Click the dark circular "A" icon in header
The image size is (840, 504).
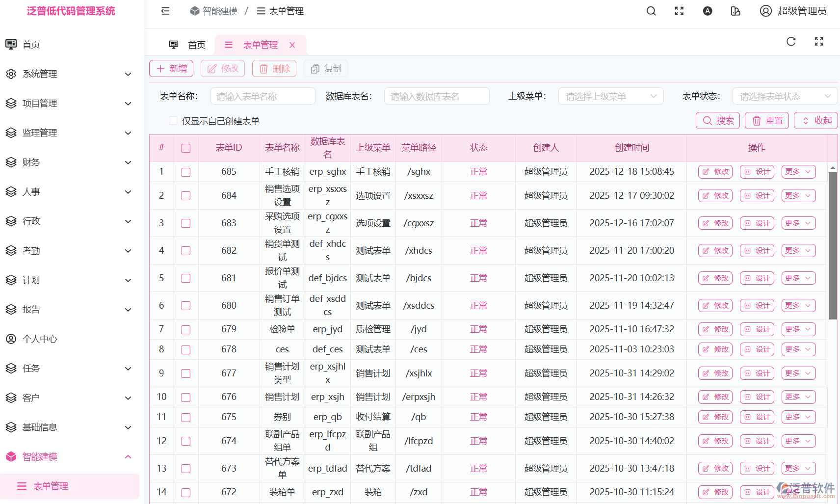(x=707, y=11)
